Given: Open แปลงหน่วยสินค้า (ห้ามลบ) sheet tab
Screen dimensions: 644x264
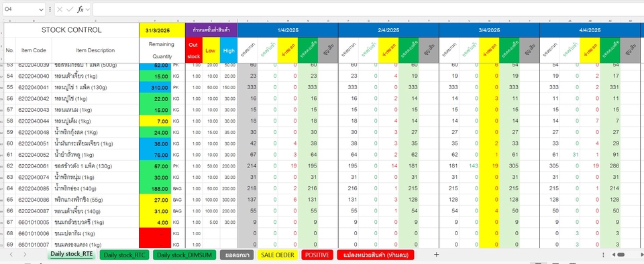Looking at the screenshot, I should click(376, 255).
